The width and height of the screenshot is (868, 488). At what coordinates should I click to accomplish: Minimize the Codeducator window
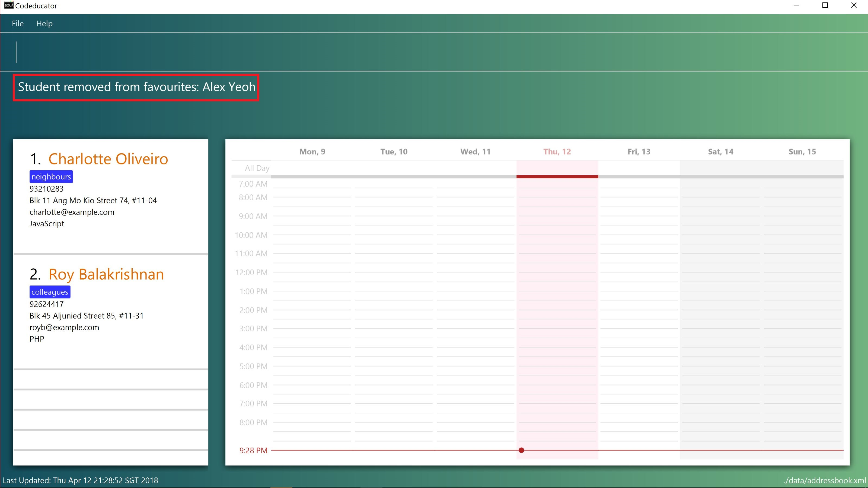point(797,5)
